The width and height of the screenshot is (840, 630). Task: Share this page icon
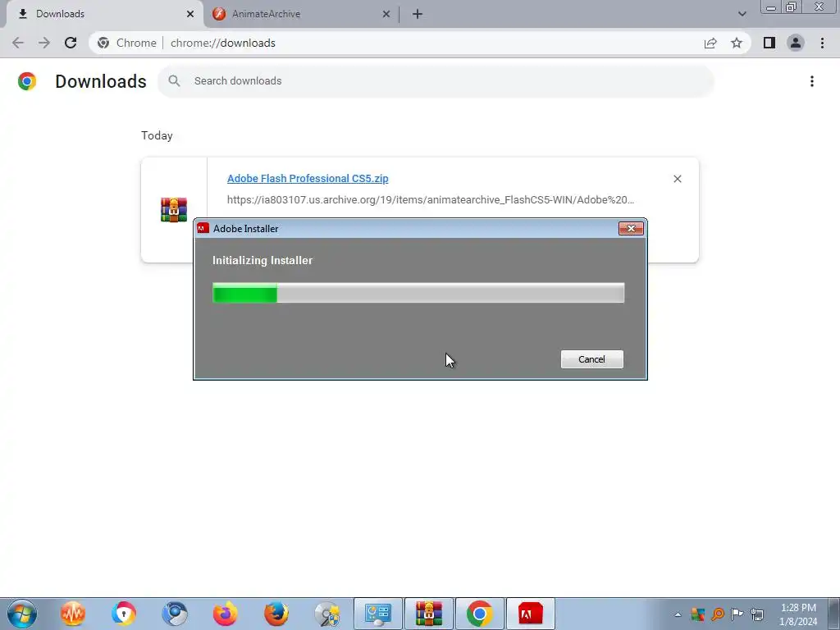[x=710, y=43]
